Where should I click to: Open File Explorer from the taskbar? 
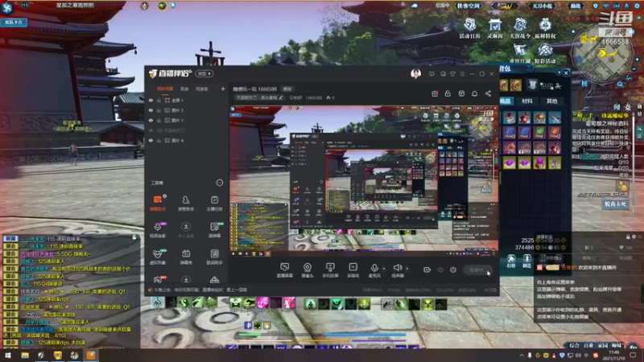pos(25,356)
